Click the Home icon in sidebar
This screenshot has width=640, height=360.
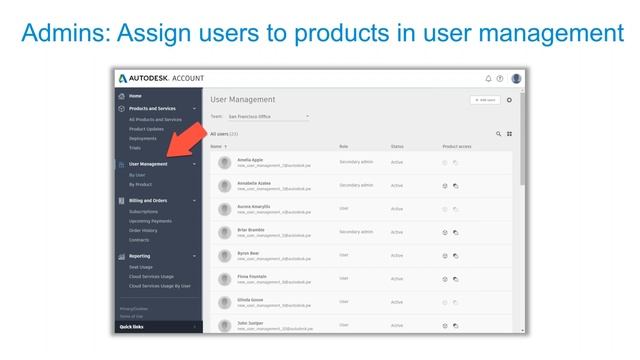tap(122, 96)
